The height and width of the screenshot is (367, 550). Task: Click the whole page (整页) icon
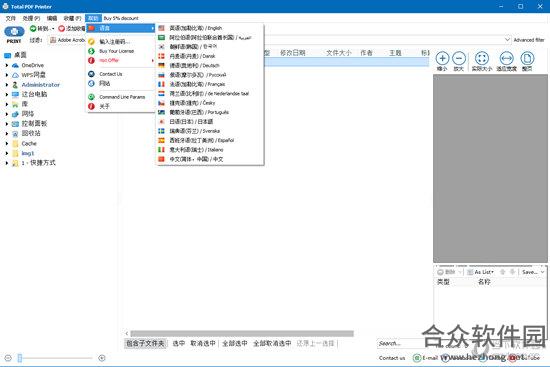coord(527,58)
